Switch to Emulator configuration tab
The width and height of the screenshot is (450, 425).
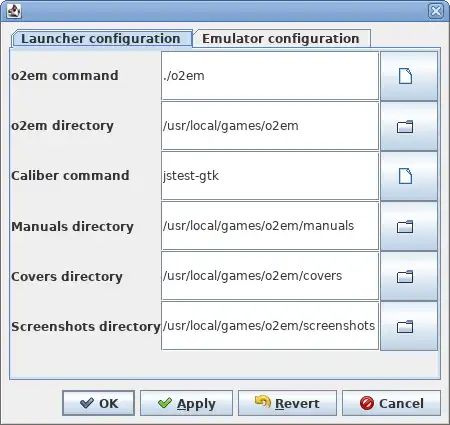281,39
